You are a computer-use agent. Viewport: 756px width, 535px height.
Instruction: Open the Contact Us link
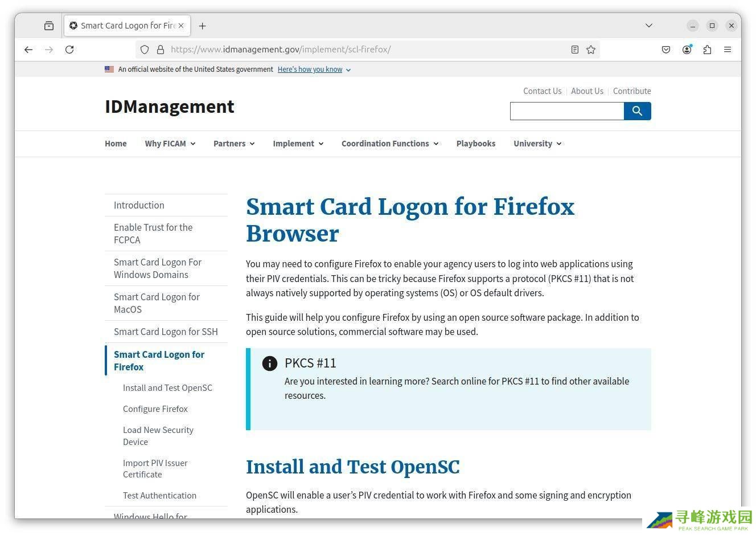[x=543, y=91]
